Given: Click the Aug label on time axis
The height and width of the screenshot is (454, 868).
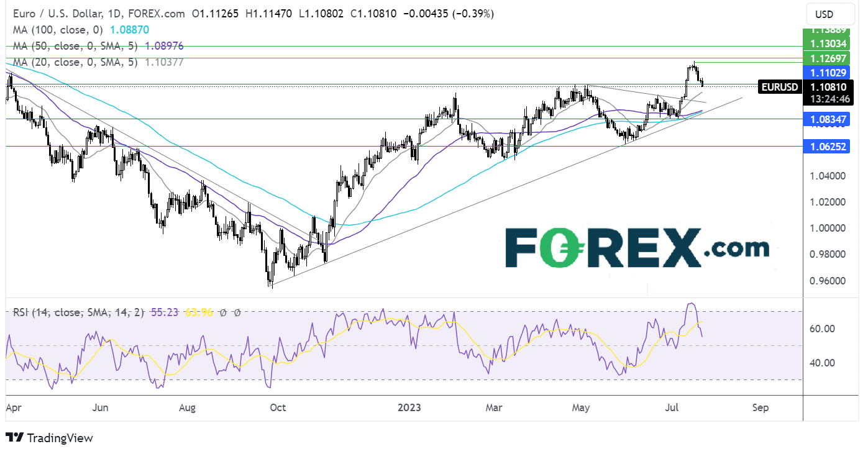Looking at the screenshot, I should [187, 408].
